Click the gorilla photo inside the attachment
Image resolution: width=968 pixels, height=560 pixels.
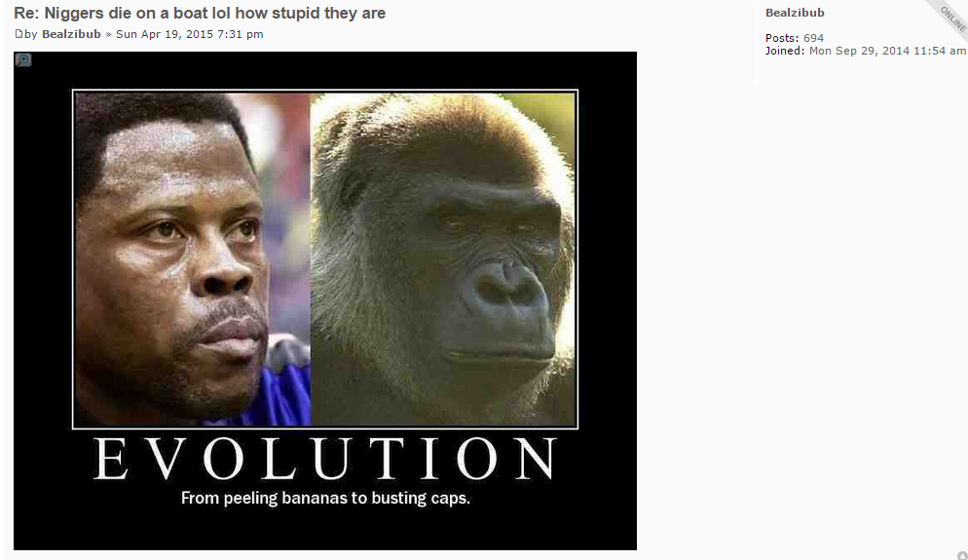pyautogui.click(x=443, y=259)
